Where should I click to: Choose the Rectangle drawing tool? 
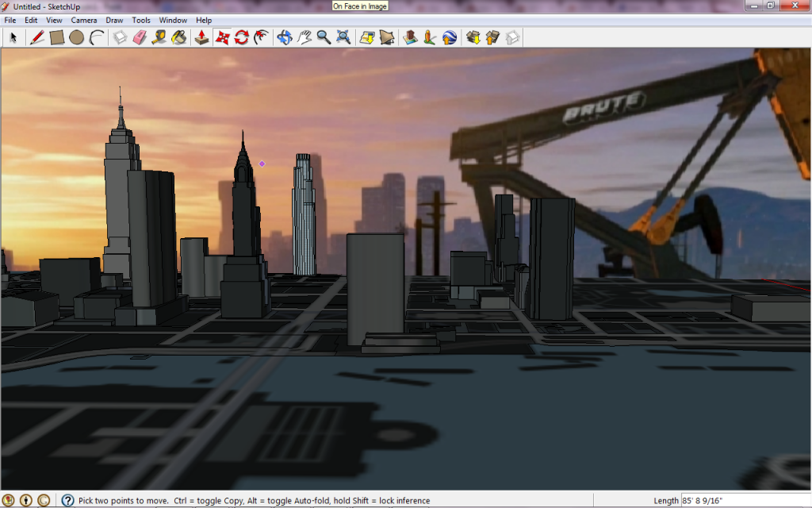56,37
